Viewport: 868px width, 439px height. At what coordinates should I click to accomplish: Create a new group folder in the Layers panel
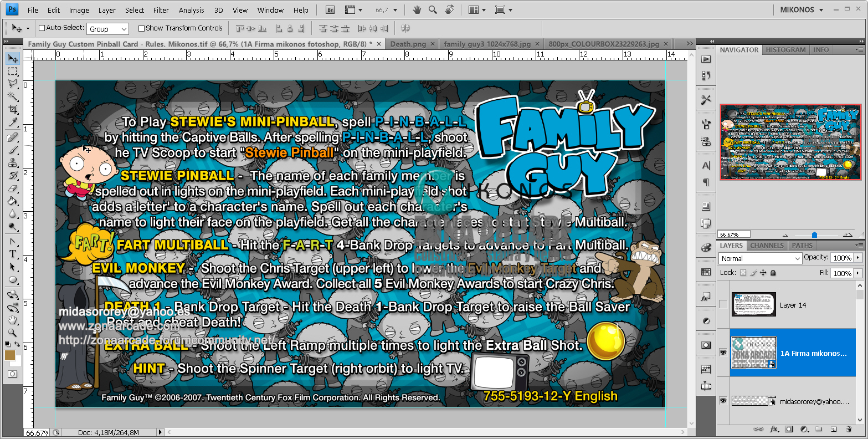[818, 429]
